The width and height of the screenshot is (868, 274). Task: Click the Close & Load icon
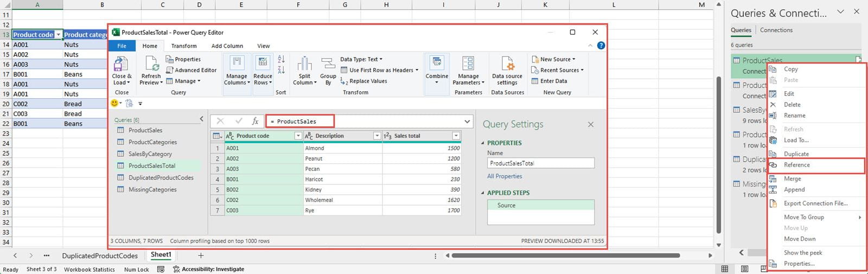coord(120,65)
